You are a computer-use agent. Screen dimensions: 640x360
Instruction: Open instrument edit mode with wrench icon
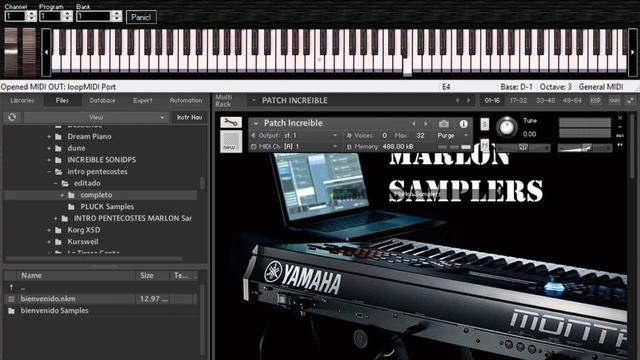(x=231, y=122)
